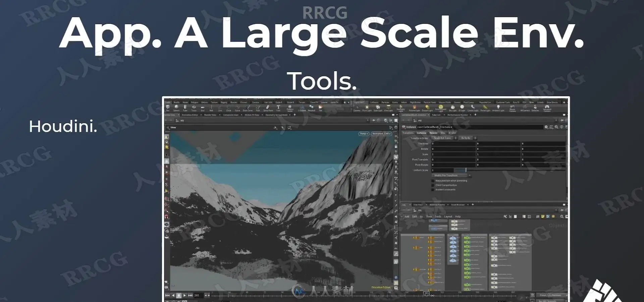Viewport: 644px width, 302px height.
Task: Select the Torus shelf tool
Action: click(x=194, y=108)
